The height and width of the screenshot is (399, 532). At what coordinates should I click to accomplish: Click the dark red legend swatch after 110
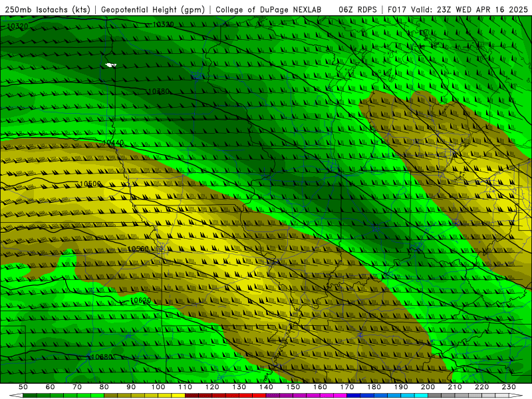pos(192,396)
